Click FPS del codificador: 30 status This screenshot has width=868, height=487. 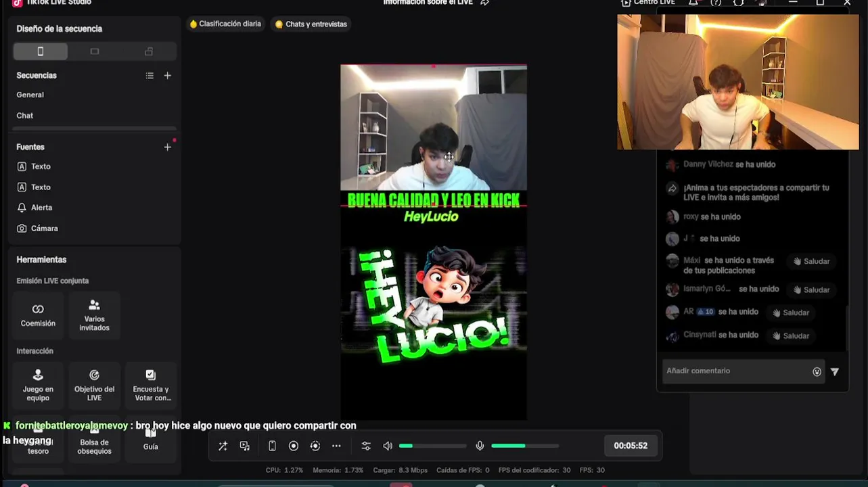[x=534, y=470]
